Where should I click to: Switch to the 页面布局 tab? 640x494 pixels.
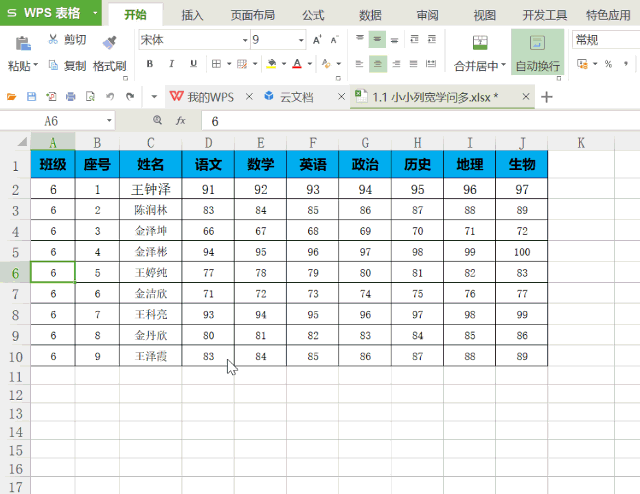pos(252,15)
